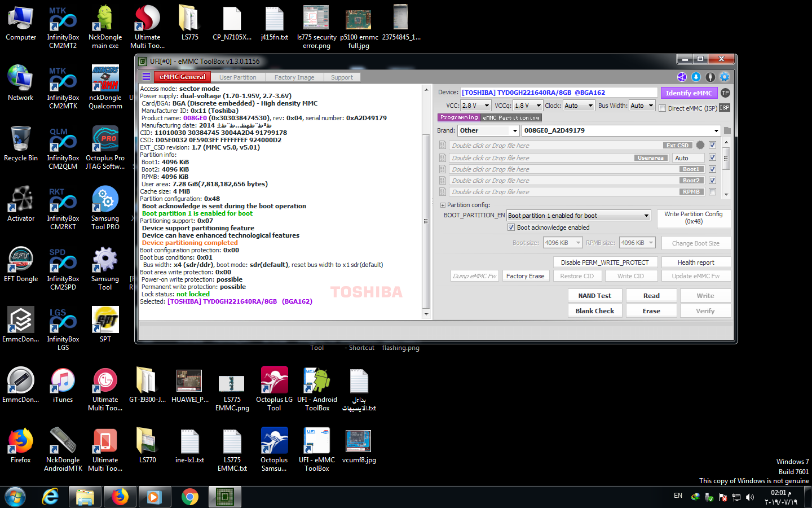
Task: Click the NAND Test button
Action: pyautogui.click(x=595, y=296)
